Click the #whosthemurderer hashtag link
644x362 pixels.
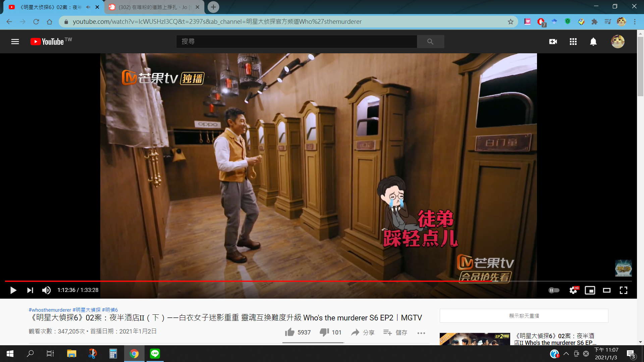[x=50, y=310]
